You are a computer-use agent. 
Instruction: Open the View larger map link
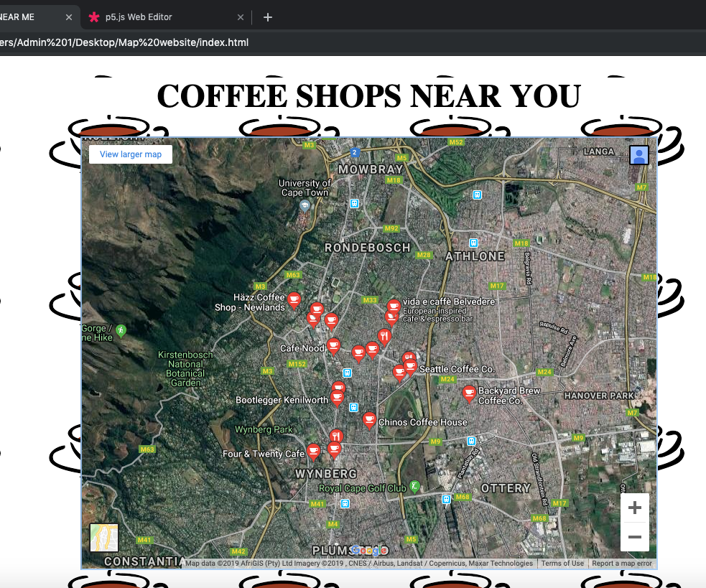point(130,154)
